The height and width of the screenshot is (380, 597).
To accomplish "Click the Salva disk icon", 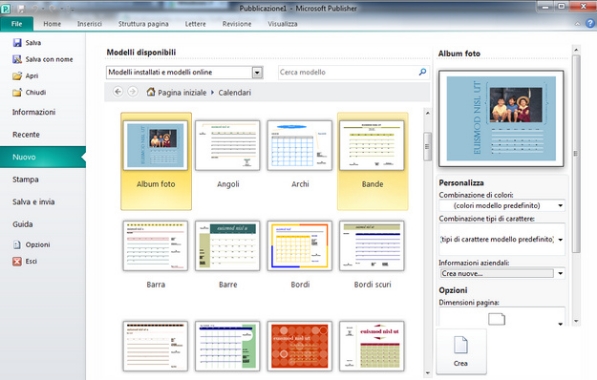I will (x=17, y=43).
